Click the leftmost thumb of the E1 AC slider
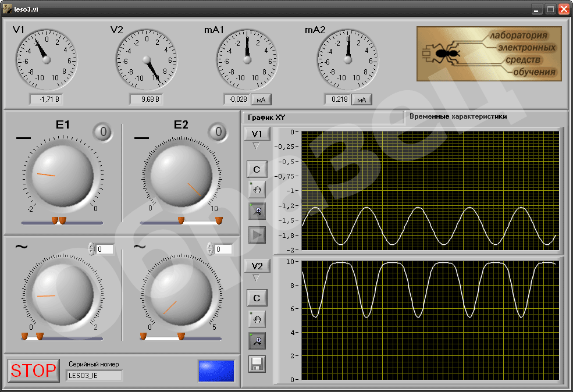Viewport: 573px width, 392px height. click(24, 336)
